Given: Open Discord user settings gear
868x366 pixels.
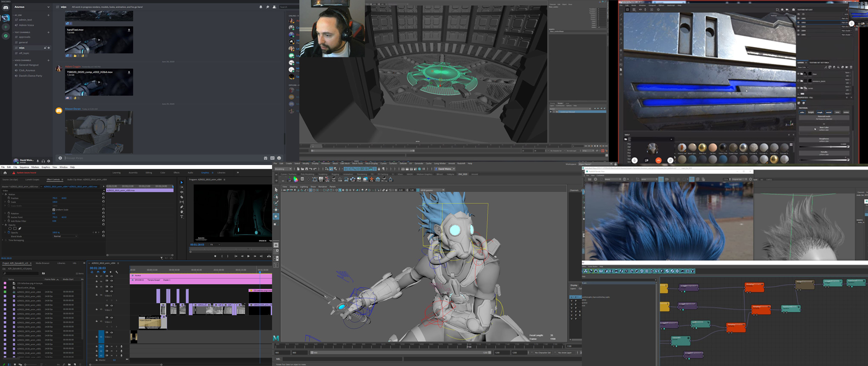Looking at the screenshot, I should tap(49, 161).
